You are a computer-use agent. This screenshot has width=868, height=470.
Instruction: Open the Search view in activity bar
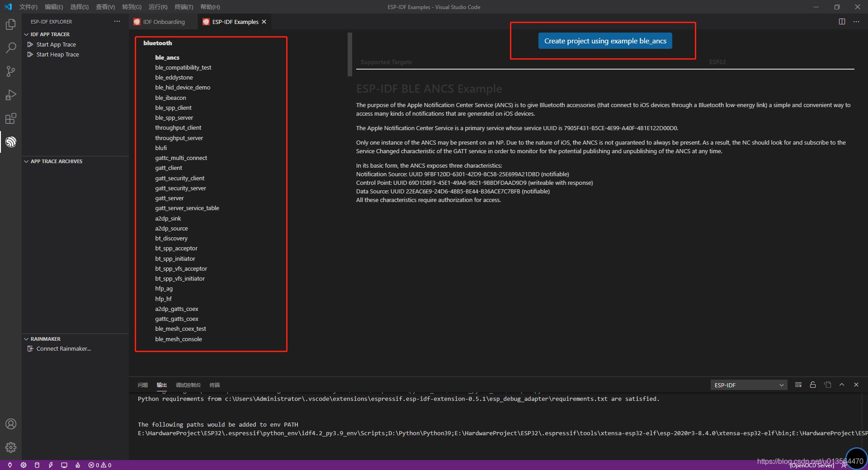point(11,48)
